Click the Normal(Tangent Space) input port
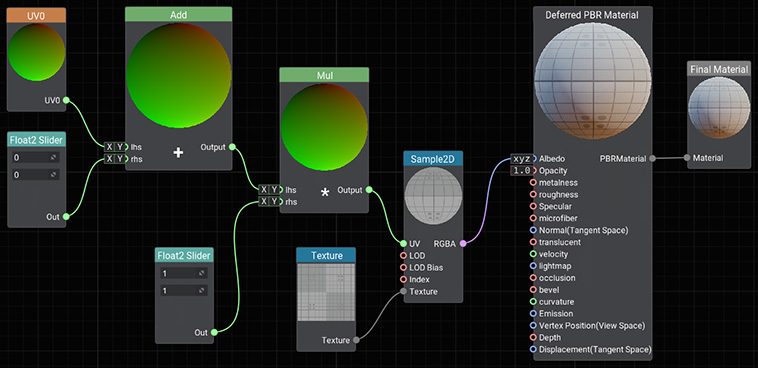Viewport: 758px width, 368px height. 533,230
